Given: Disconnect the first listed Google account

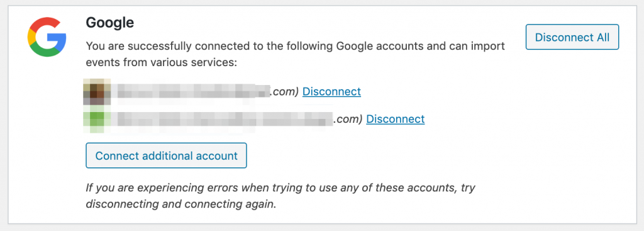Looking at the screenshot, I should [x=331, y=92].
